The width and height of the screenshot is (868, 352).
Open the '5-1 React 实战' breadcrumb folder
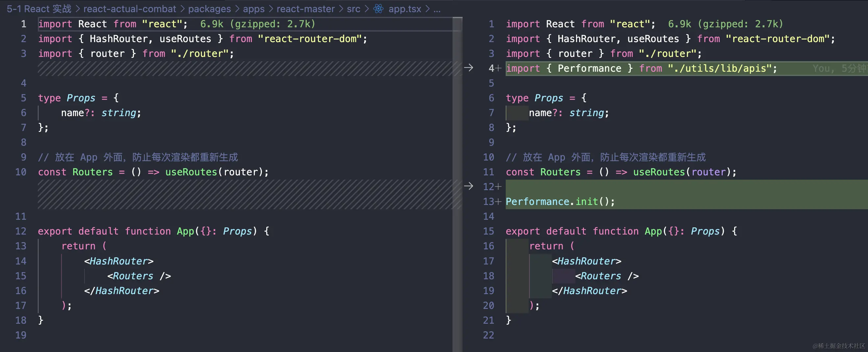tap(39, 9)
